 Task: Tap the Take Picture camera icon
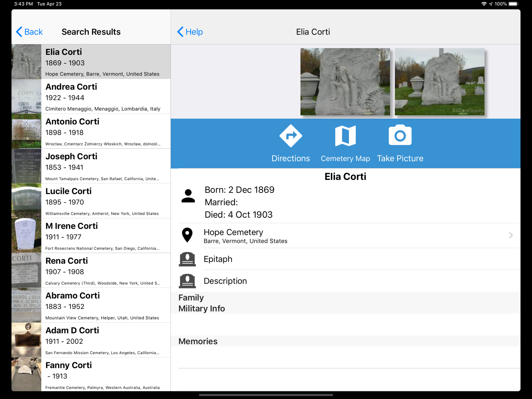coord(400,135)
